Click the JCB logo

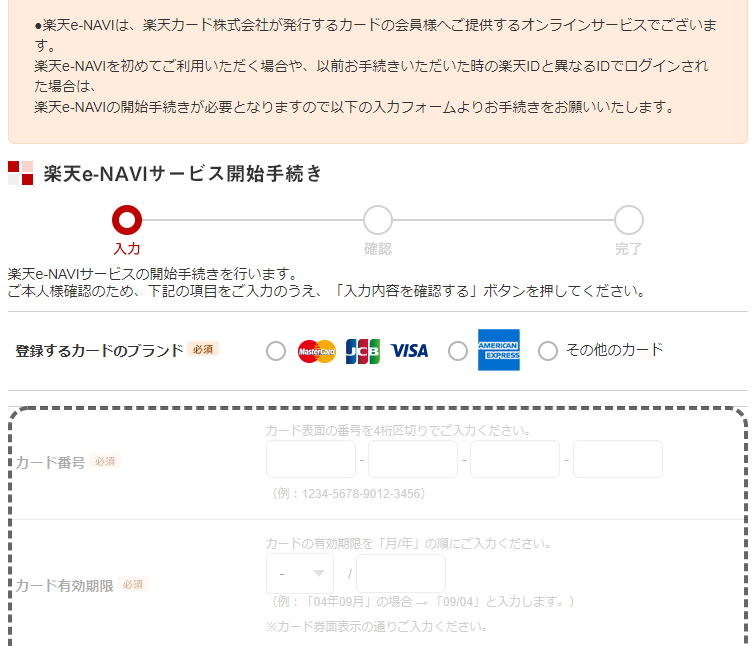(363, 351)
